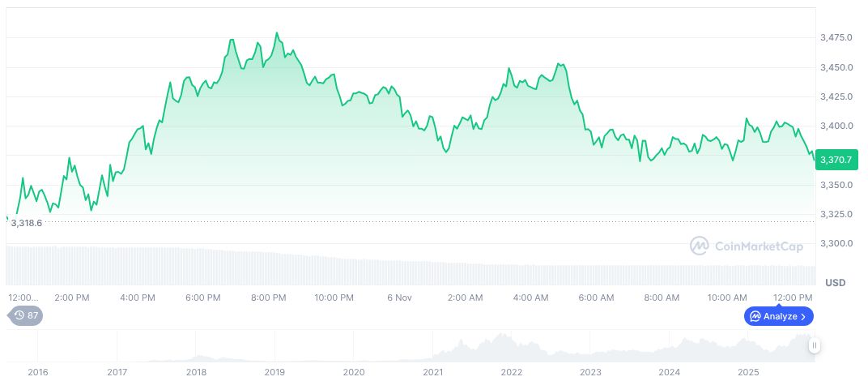The width and height of the screenshot is (868, 381).
Task: Click the 2019 year on the timeline
Action: tap(275, 372)
